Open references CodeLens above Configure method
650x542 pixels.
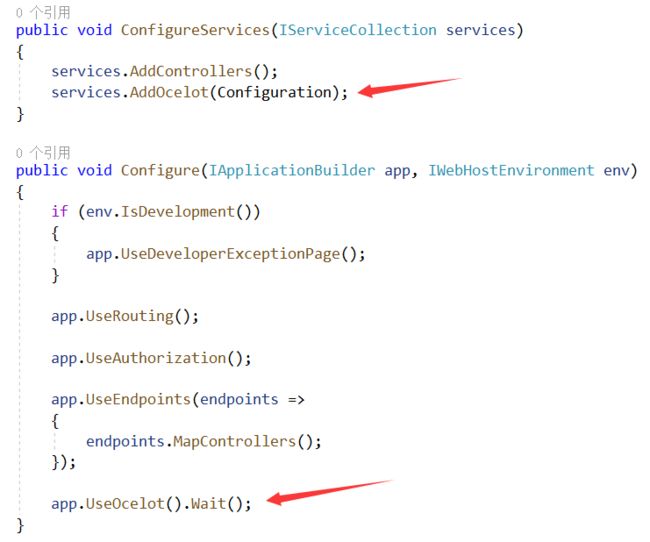pos(43,153)
